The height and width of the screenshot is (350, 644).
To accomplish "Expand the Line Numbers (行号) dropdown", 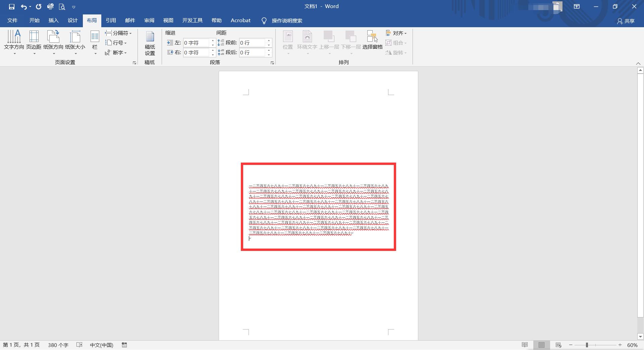I will click(x=116, y=43).
